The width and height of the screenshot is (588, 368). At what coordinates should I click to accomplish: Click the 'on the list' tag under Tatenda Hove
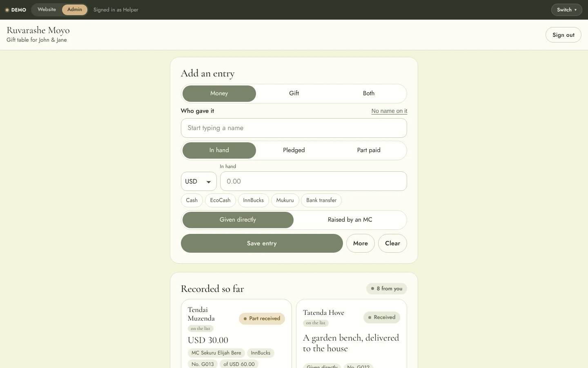coord(316,323)
